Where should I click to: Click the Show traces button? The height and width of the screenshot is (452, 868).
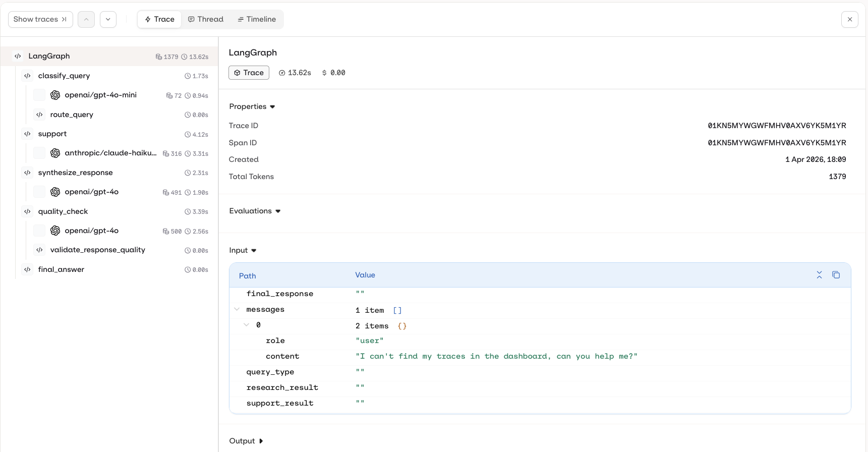click(x=40, y=19)
